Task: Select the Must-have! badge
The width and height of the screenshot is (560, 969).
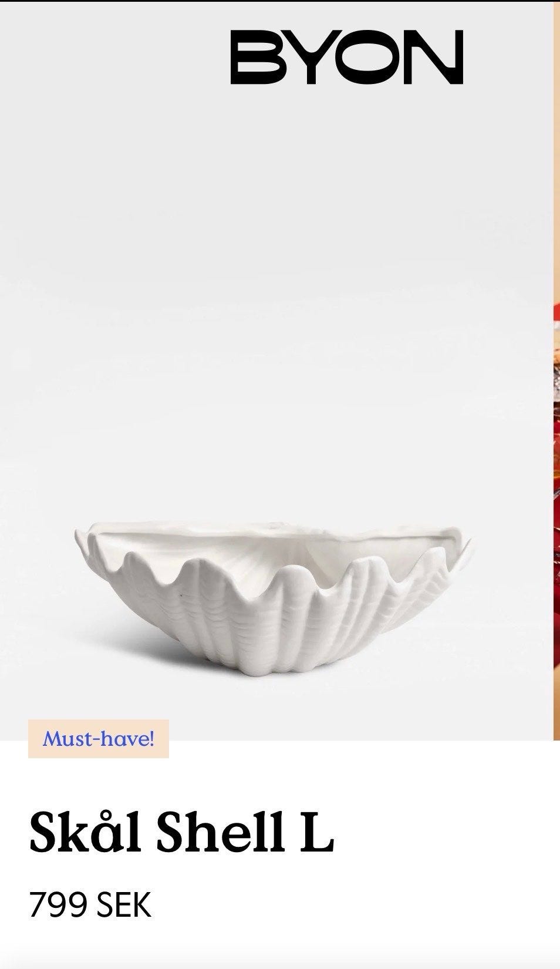Action: pos(99,738)
